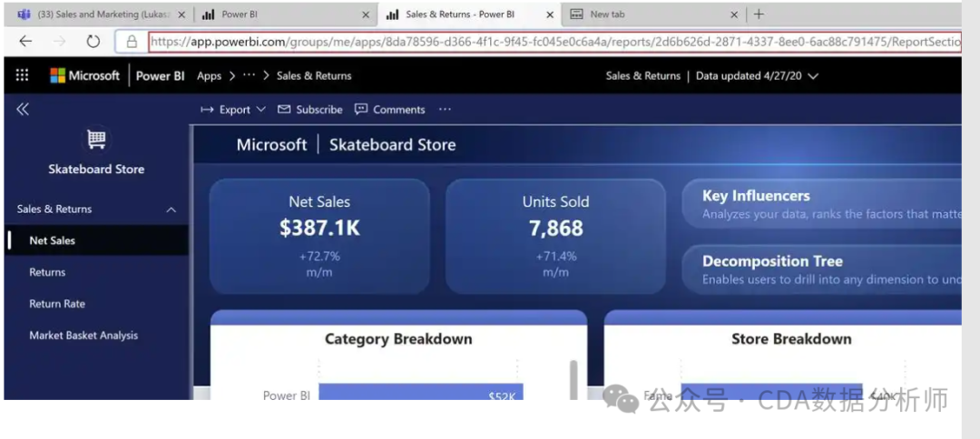Expand the breadcrumb ellipsis

pyautogui.click(x=249, y=75)
